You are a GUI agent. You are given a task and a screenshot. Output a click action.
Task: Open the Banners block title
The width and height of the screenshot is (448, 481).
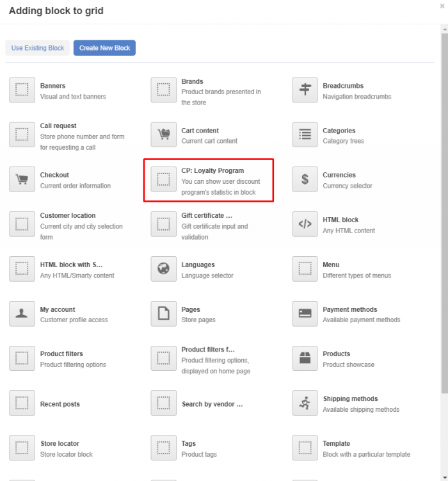(52, 86)
